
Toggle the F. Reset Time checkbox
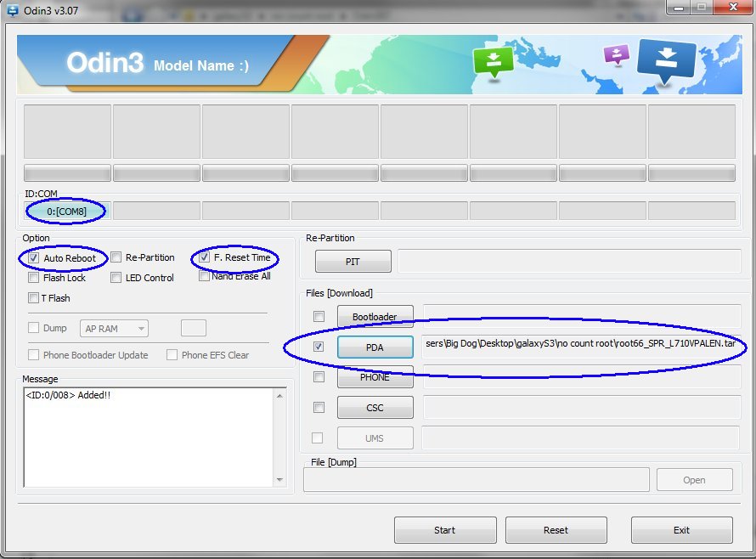tap(204, 257)
